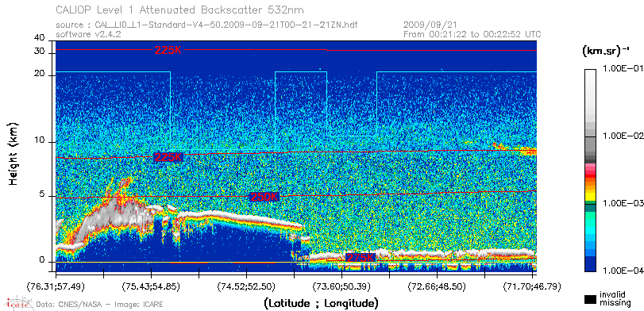Click the '225K' label on the isotherm below 10 km
This screenshot has width=644, height=311.
[x=168, y=158]
